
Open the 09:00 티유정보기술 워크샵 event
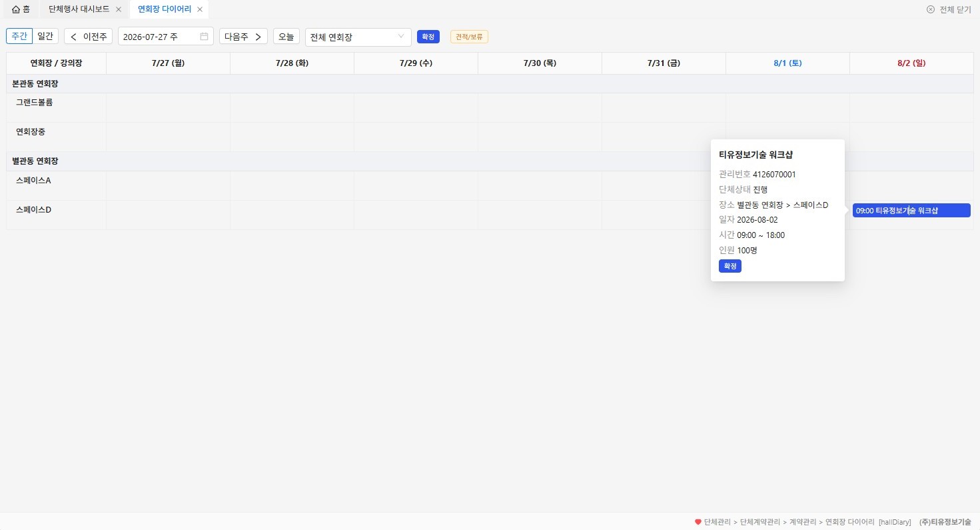911,211
